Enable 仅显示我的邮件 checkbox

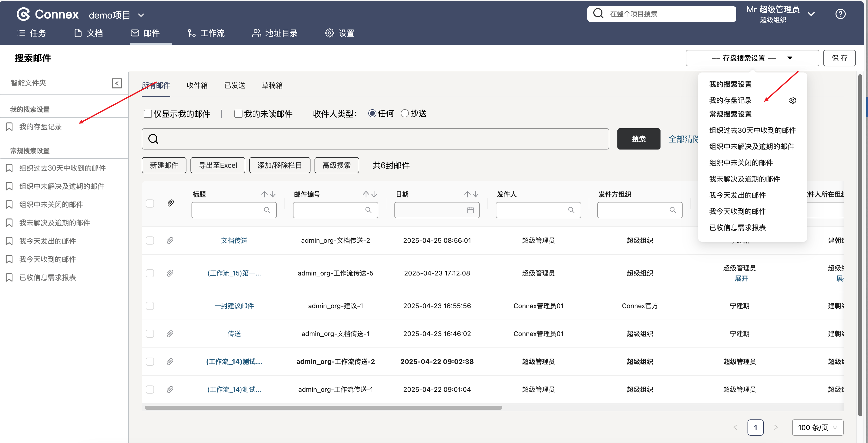[148, 114]
